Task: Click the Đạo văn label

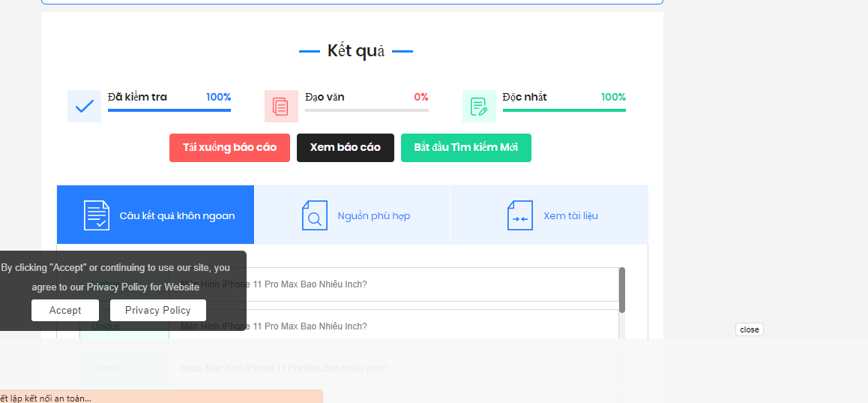Action: pos(325,97)
